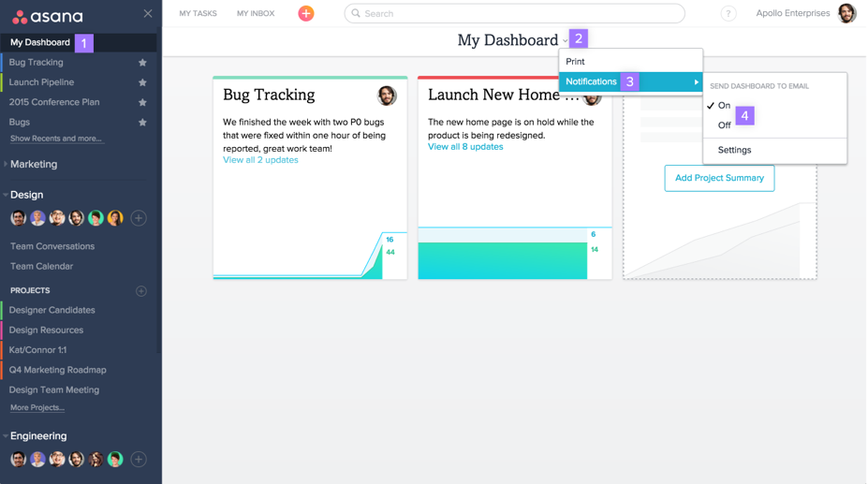Click the Bug Tracking card owner avatar
The image size is (868, 484).
coord(387,95)
